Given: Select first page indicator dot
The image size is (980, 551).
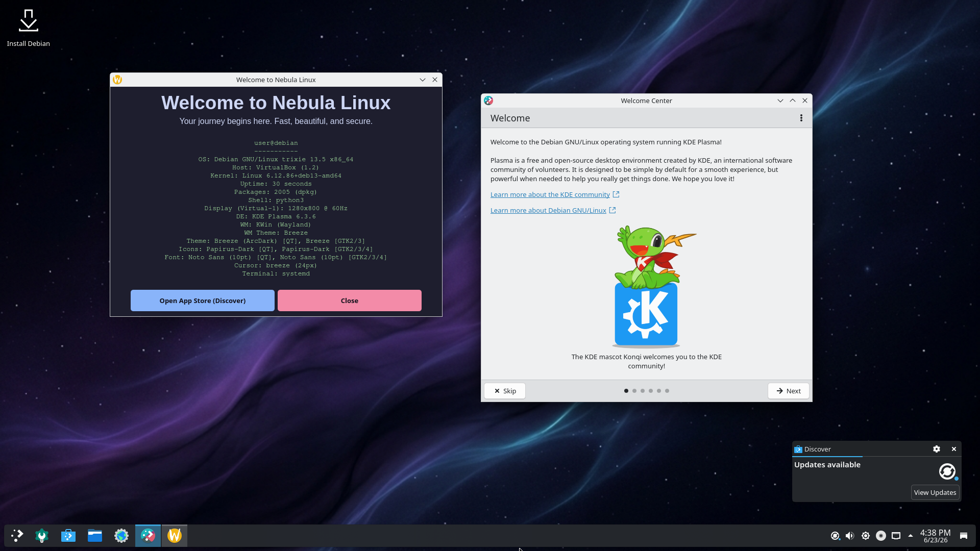Looking at the screenshot, I should tap(626, 391).
